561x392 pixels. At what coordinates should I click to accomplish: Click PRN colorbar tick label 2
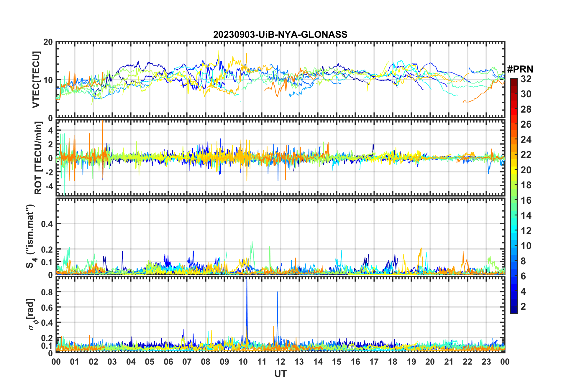click(523, 307)
